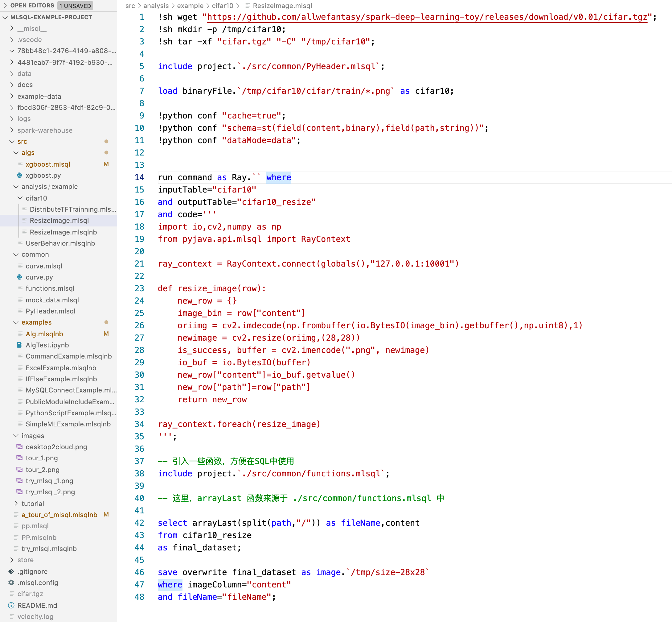The height and width of the screenshot is (622, 672).
Task: Click the image icon beside desktop2cloud.png
Action: (x=19, y=447)
